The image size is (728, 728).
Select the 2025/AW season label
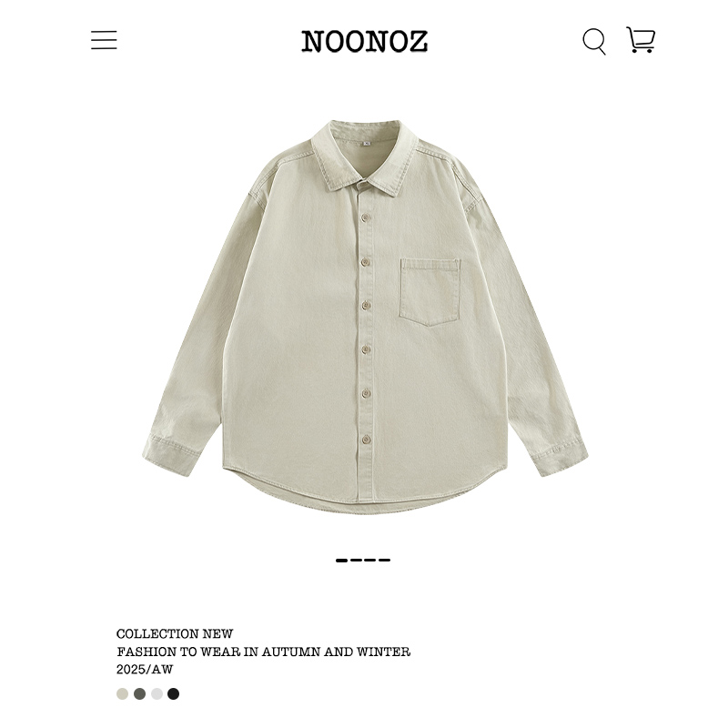click(145, 669)
